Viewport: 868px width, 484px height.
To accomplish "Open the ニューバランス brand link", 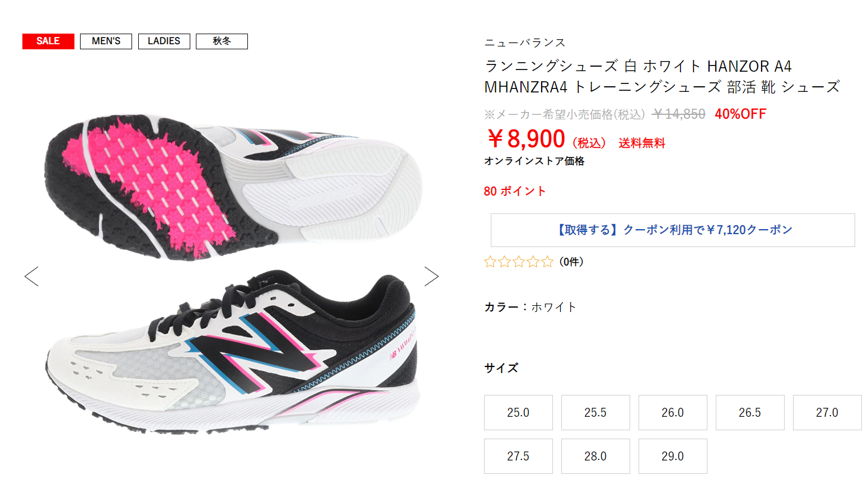I will [x=525, y=43].
